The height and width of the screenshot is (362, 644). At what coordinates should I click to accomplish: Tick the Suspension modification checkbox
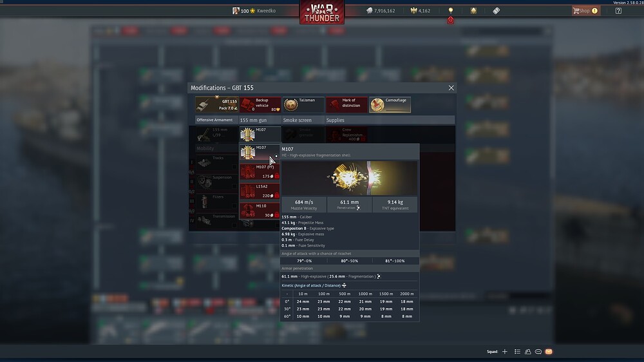pyautogui.click(x=234, y=187)
